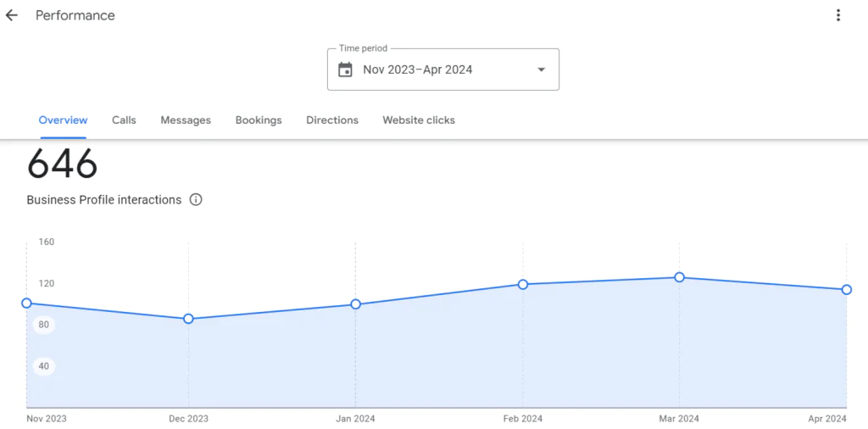Select the Dec 2023 chart data point
Screen dimensions: 868x429
188,319
